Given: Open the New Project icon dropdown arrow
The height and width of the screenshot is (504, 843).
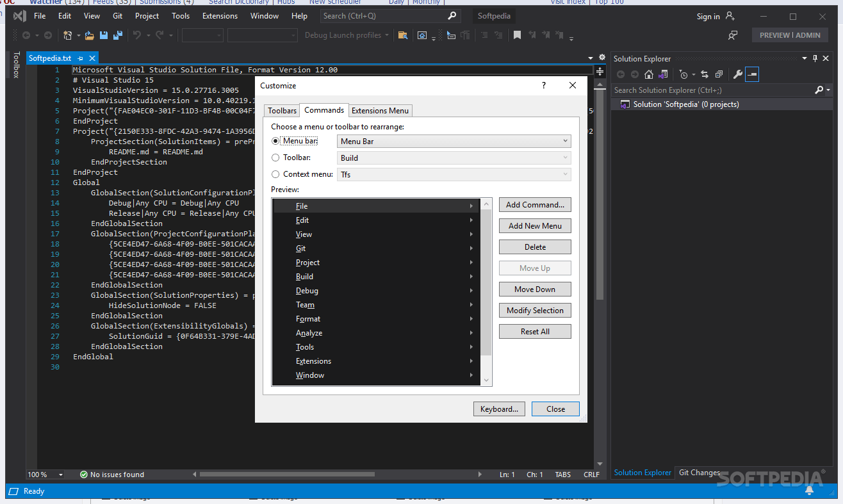Looking at the screenshot, I should [x=79, y=35].
